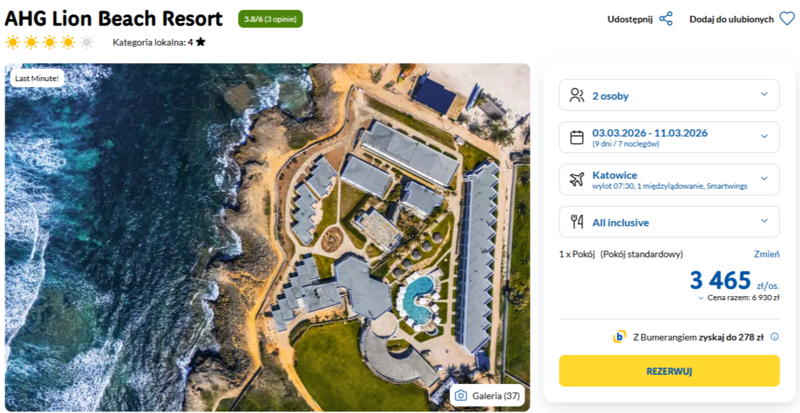Expand the Katowice departure dropdown

[764, 179]
